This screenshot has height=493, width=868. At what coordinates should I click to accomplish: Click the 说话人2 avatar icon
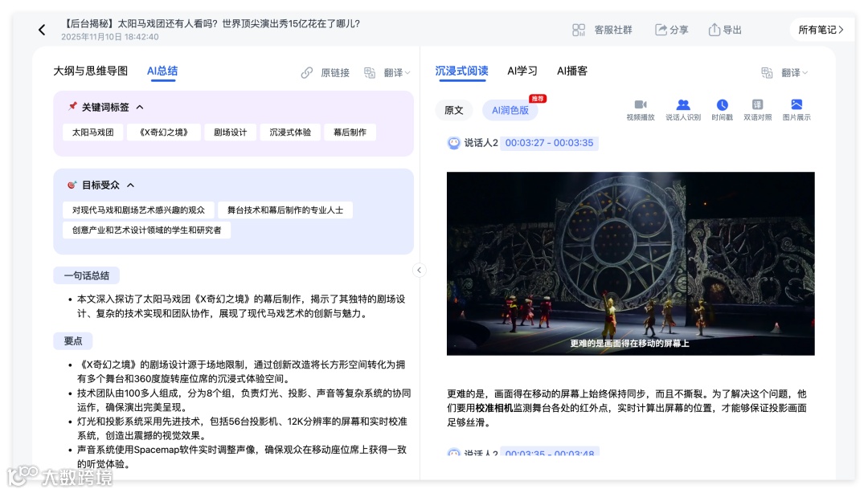454,143
